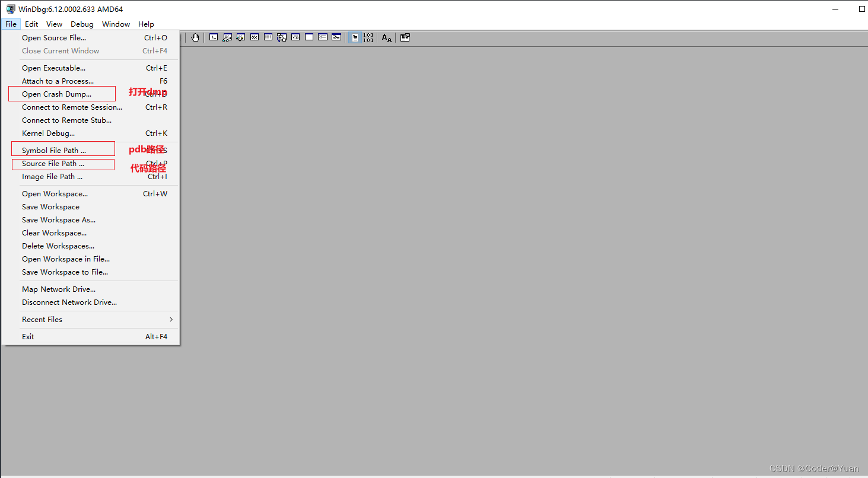The width and height of the screenshot is (868, 478).
Task: Open the Scratch Pad blank window icon
Action: tap(309, 37)
